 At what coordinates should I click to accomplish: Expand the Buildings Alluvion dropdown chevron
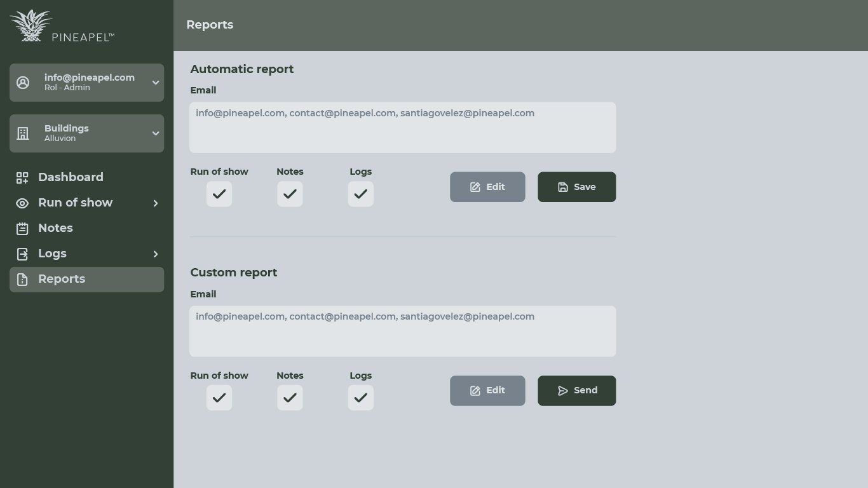[156, 133]
